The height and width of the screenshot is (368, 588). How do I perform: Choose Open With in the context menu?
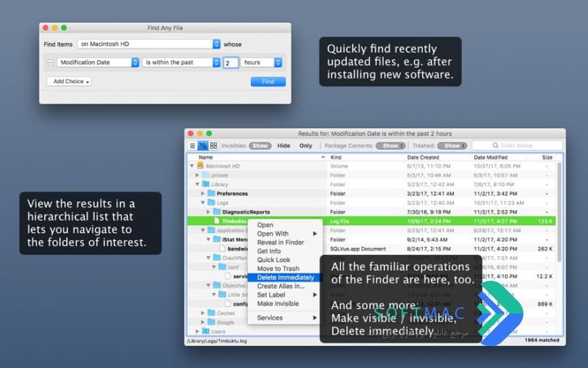[284, 234]
